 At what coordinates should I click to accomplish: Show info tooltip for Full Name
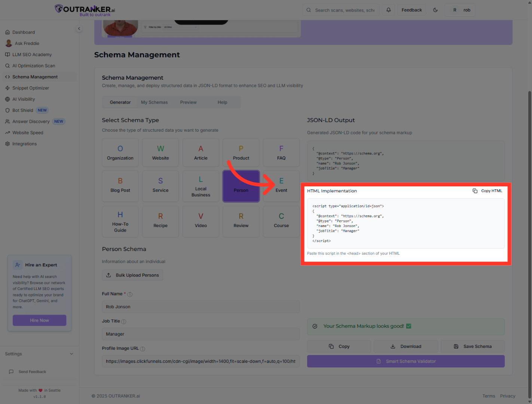130,294
